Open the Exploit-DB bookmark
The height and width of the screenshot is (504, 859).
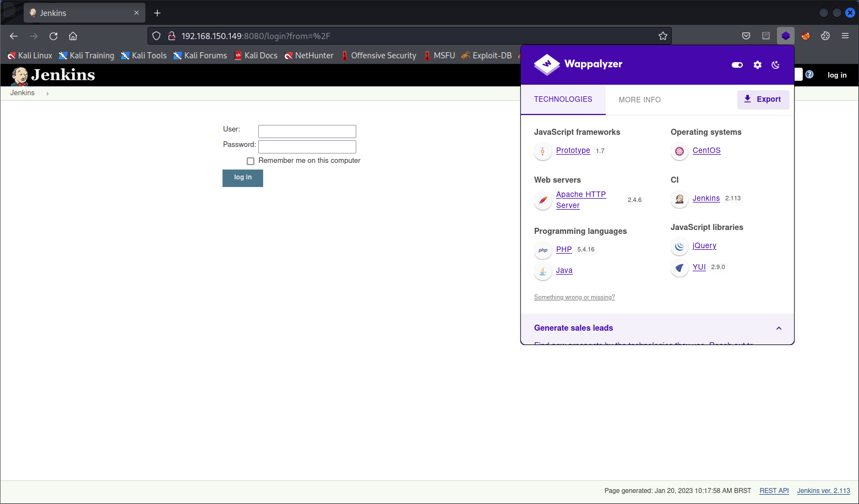[x=487, y=56]
